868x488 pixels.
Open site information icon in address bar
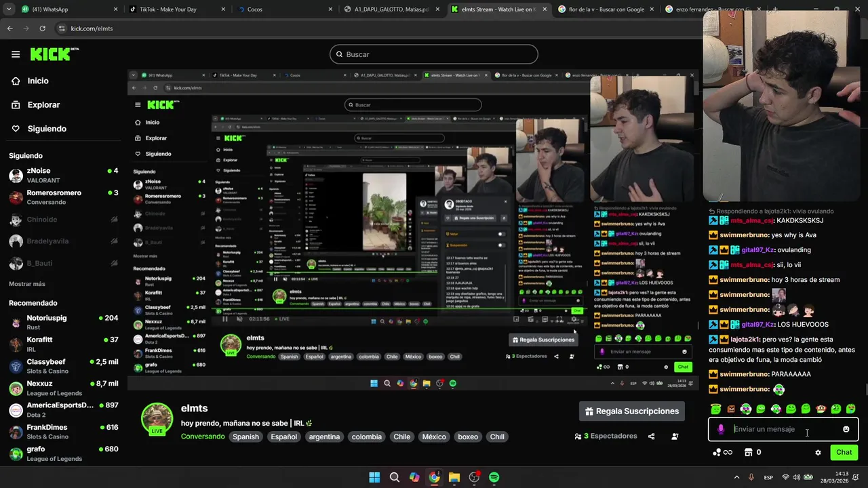(x=62, y=28)
